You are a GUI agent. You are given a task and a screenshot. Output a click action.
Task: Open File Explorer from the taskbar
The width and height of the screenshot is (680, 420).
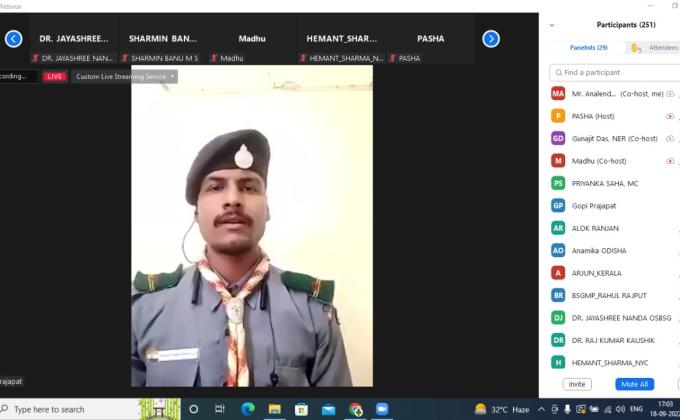[274, 409]
